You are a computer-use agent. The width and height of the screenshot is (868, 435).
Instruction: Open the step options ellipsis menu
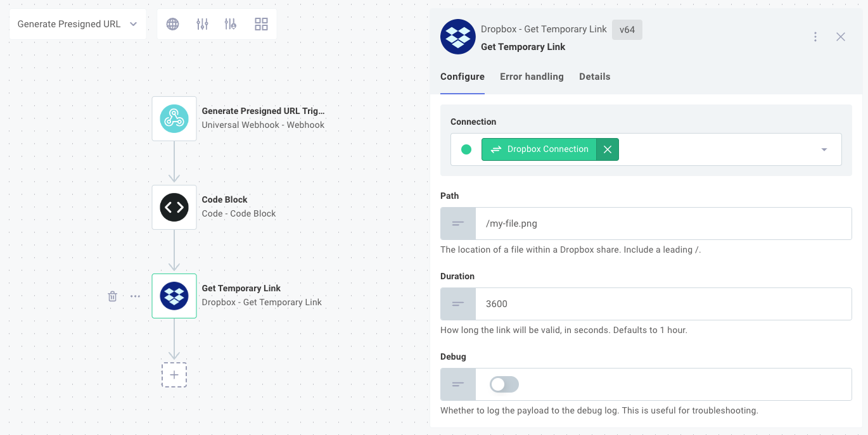[815, 36]
